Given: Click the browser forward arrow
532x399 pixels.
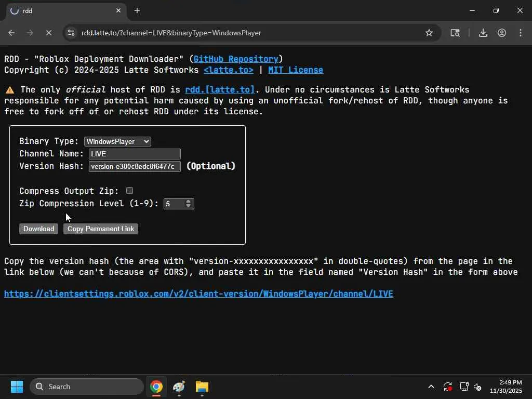Looking at the screenshot, I should [30, 33].
